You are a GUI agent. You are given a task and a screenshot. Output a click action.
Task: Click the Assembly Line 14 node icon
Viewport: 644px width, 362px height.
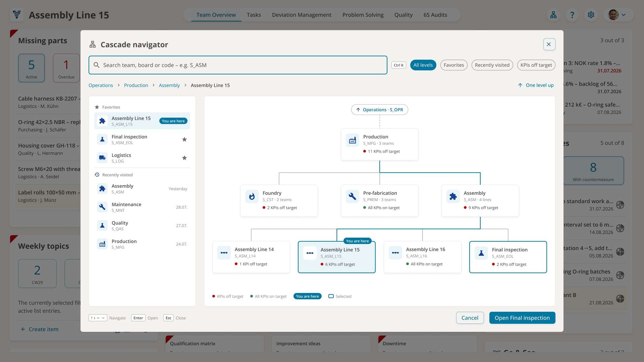click(224, 253)
